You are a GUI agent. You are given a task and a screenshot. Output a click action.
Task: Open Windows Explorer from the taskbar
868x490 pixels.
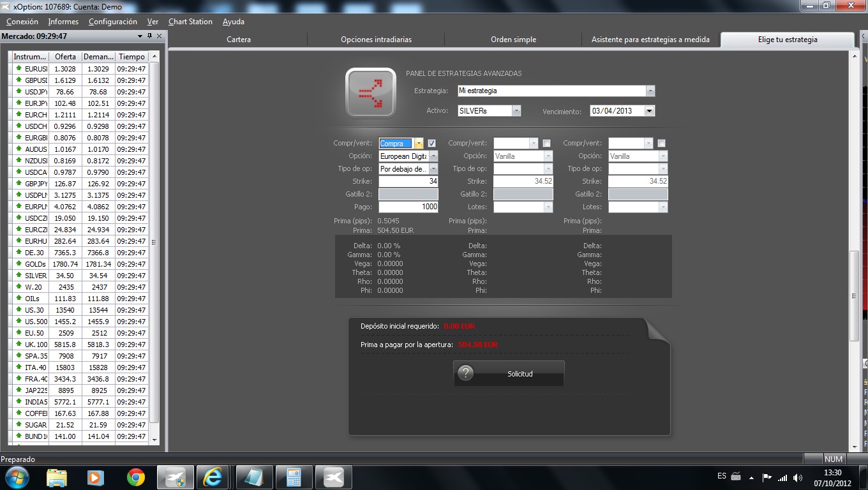[57, 477]
